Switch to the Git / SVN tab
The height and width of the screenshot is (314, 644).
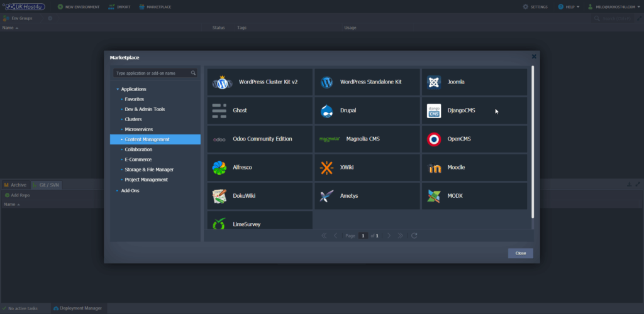pyautogui.click(x=46, y=185)
